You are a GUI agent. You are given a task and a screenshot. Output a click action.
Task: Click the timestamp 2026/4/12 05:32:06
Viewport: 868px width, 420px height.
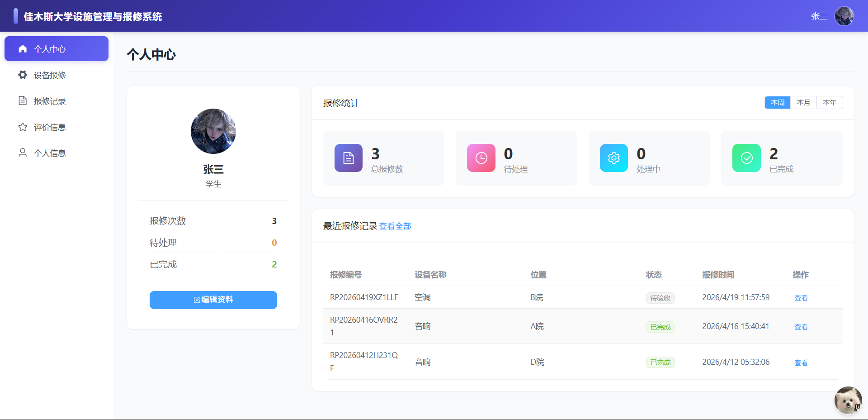(x=736, y=362)
